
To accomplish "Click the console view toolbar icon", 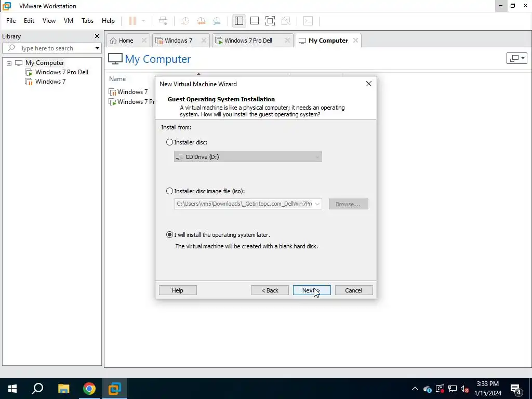I will coord(308,21).
